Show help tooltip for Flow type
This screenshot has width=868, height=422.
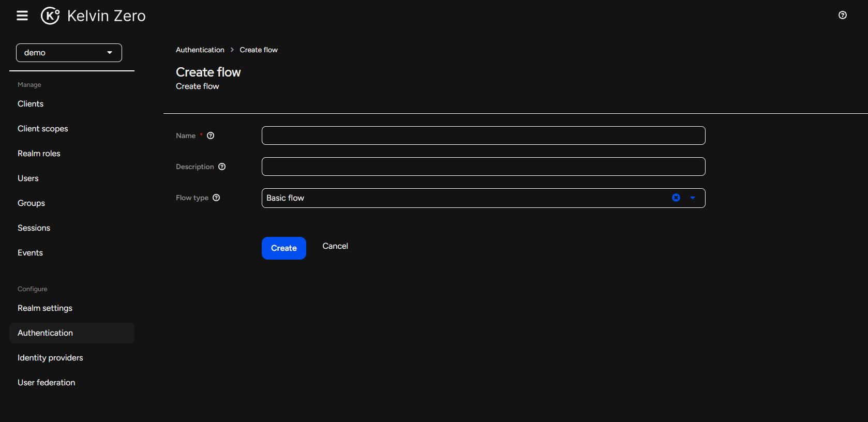(216, 198)
